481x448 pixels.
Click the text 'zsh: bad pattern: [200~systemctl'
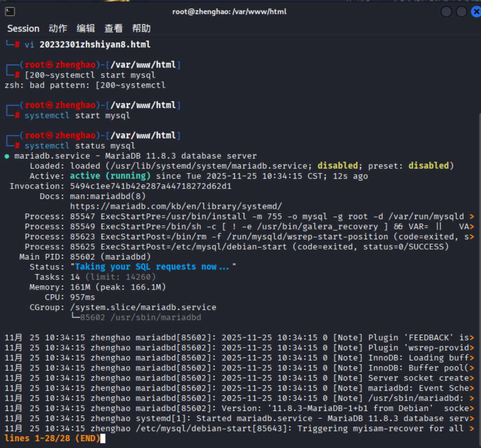[85, 85]
